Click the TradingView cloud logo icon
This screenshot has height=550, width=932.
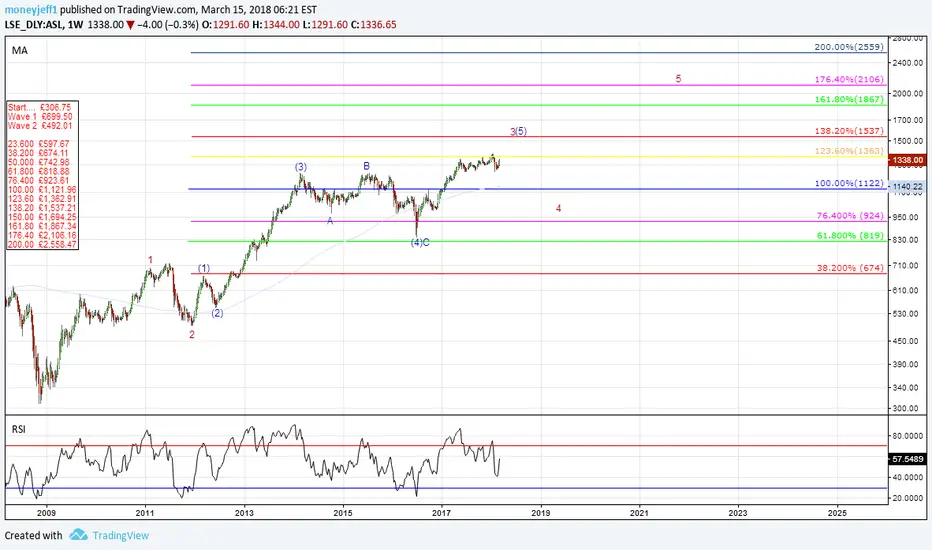tap(78, 535)
